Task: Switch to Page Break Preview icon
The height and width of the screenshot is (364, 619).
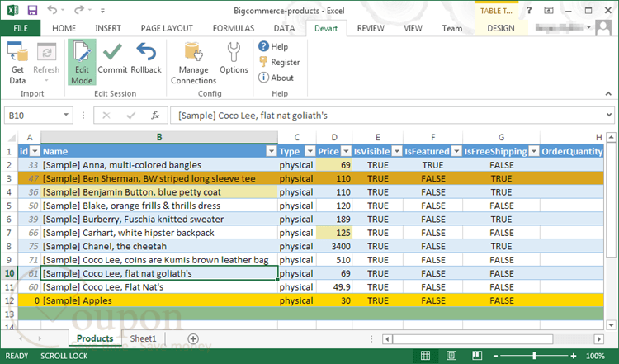Action: 477,356
